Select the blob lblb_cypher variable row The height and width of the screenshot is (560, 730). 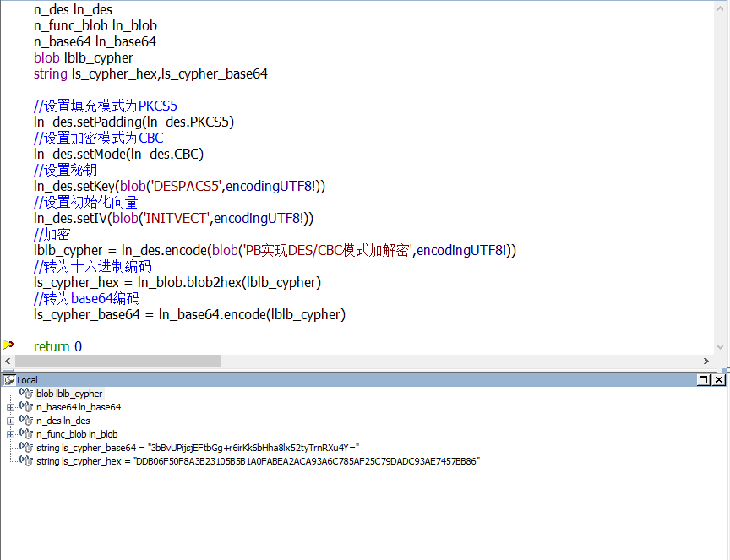click(x=69, y=394)
